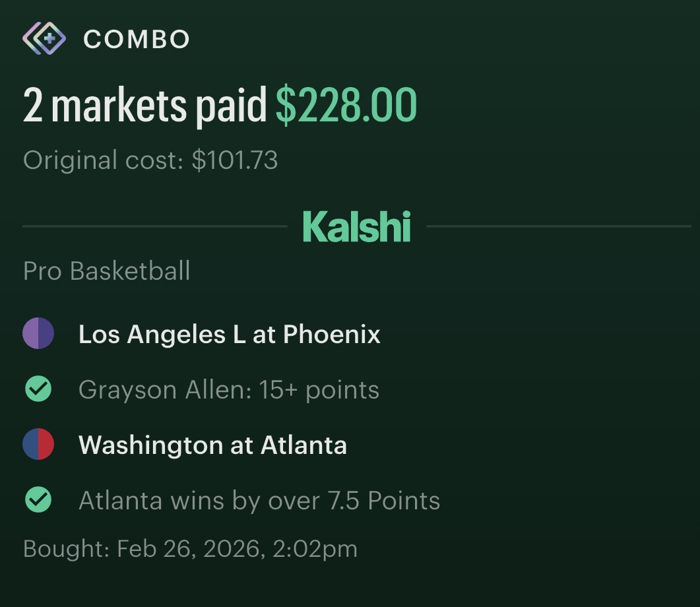
Task: Toggle the green checkmark beside Atlanta wins
Action: pyautogui.click(x=38, y=500)
